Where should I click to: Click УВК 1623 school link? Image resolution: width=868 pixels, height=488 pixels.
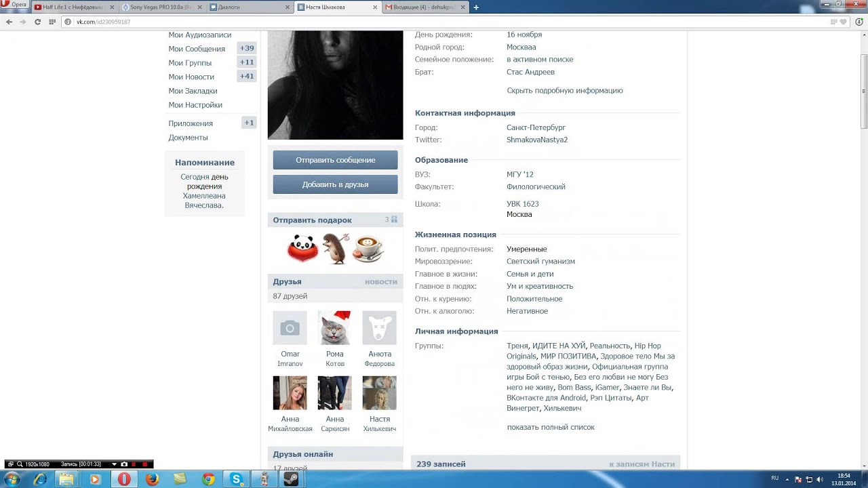(x=523, y=203)
